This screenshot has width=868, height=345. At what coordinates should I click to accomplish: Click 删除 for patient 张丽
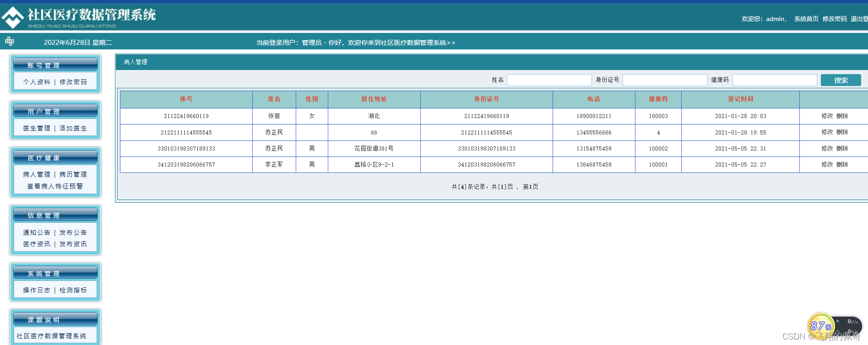click(x=842, y=116)
